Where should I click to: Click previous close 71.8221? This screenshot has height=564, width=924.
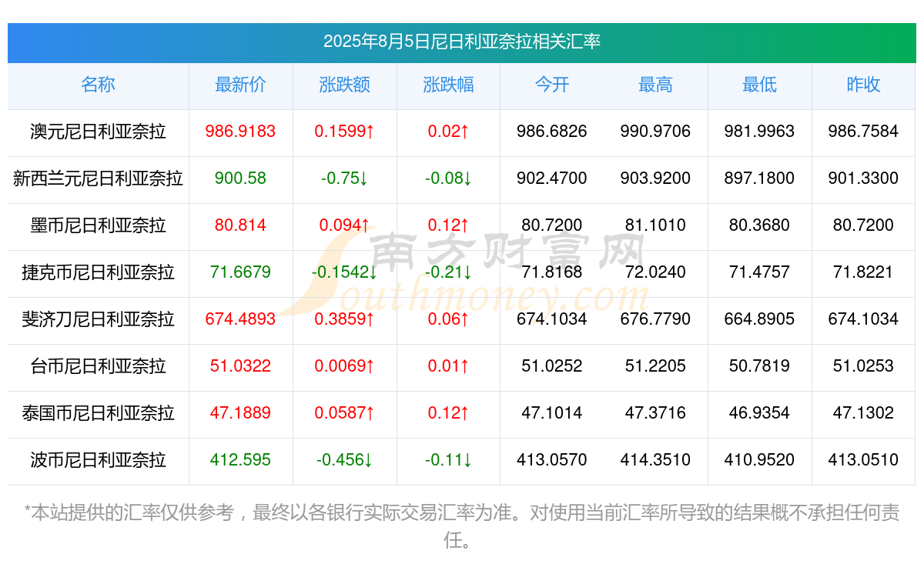(863, 272)
